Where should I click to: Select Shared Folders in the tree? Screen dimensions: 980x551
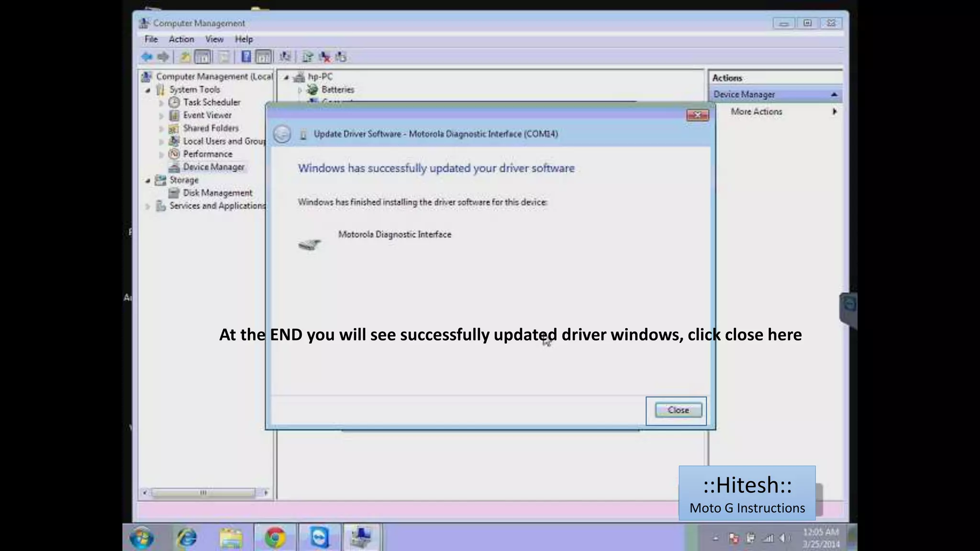point(211,128)
